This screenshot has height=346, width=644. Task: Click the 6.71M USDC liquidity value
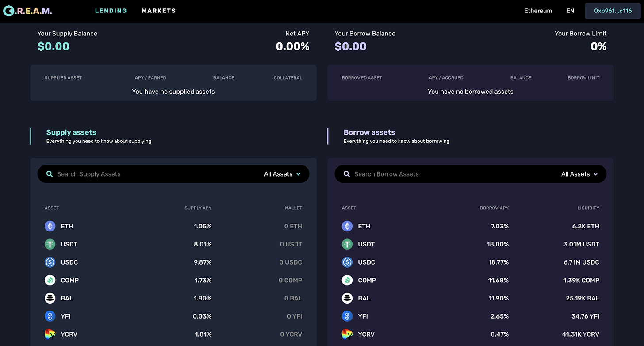tap(582, 262)
